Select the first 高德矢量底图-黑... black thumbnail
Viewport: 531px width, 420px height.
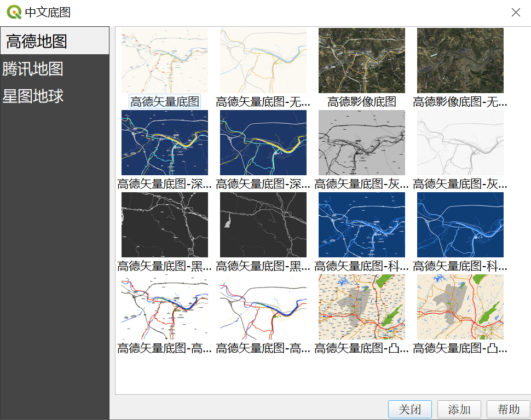[x=165, y=225]
